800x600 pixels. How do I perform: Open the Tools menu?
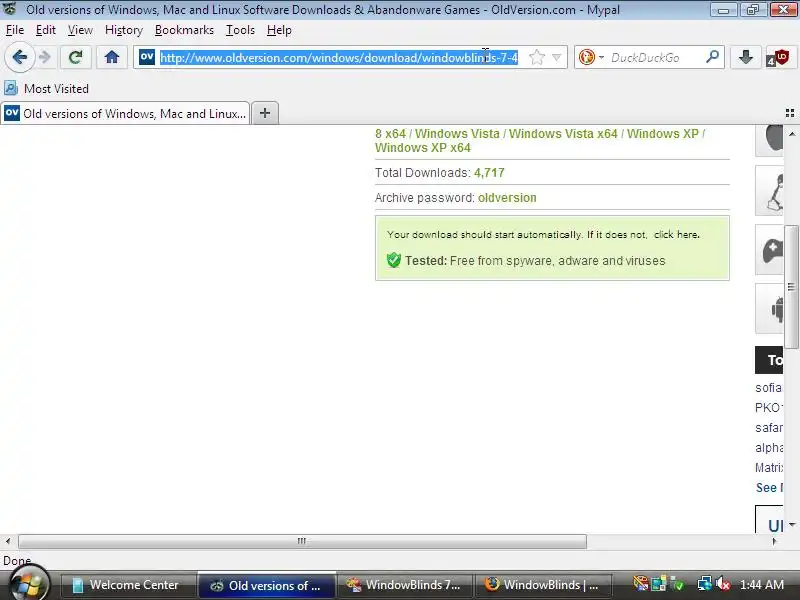pos(240,30)
